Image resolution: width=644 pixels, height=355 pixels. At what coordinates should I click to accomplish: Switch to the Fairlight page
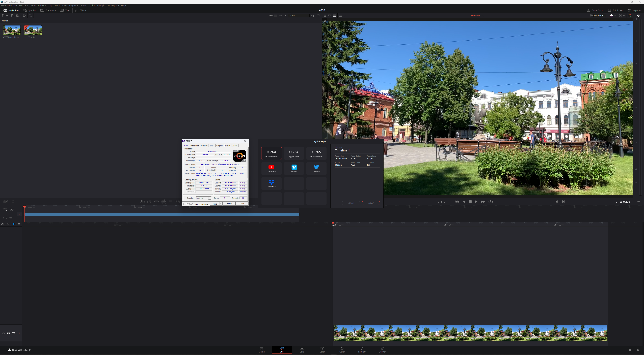pos(362,350)
